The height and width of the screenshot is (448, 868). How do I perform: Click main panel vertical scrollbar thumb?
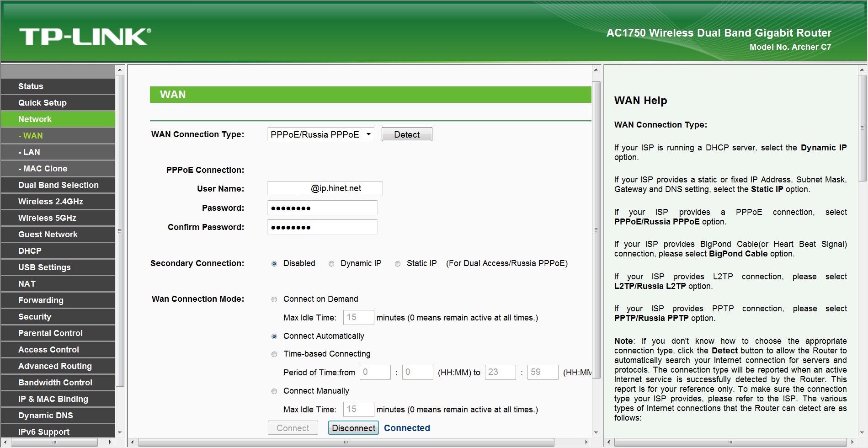(x=596, y=230)
